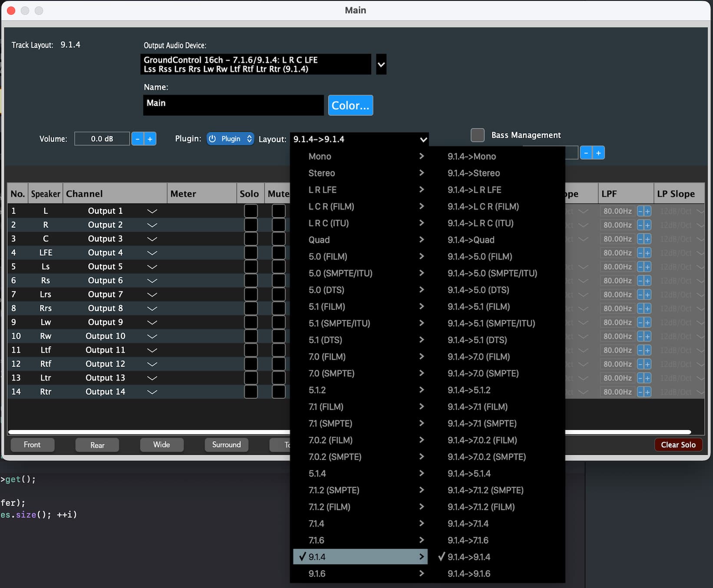Click the bass management plus button
The image size is (713, 588).
[x=598, y=153]
